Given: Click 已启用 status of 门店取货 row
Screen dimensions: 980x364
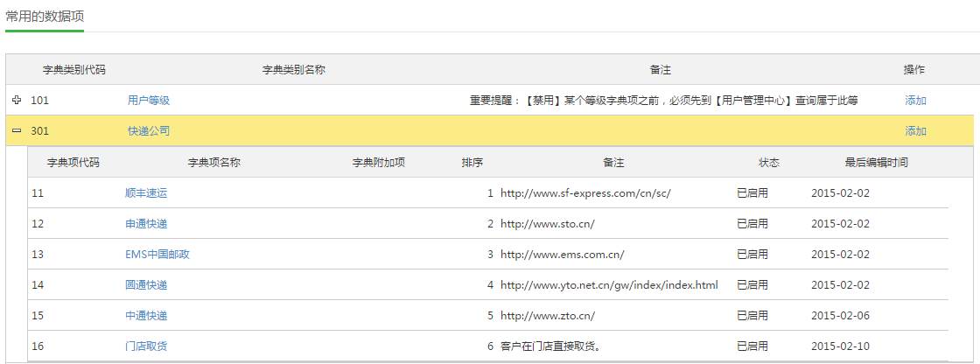Looking at the screenshot, I should coord(752,346).
